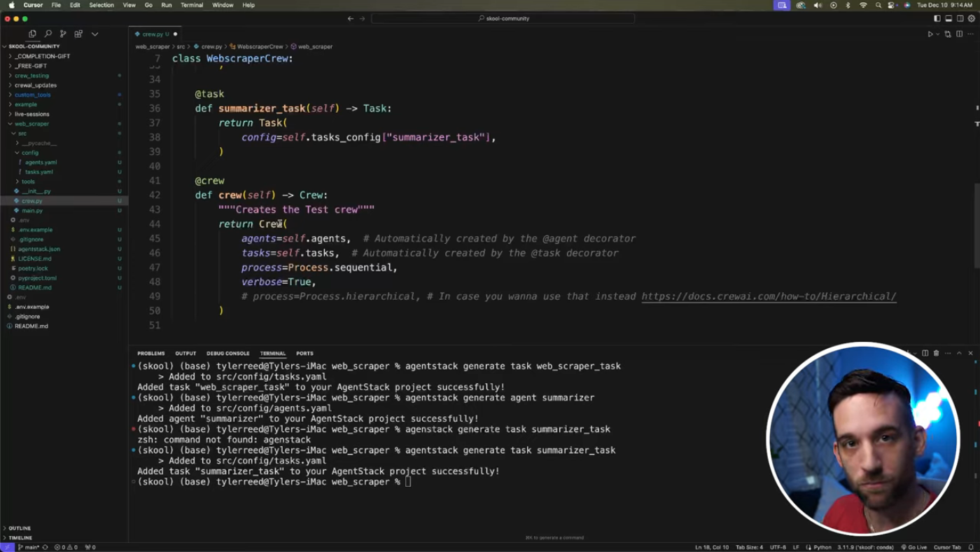Expand the Outline section
The image size is (980, 552).
tap(20, 528)
